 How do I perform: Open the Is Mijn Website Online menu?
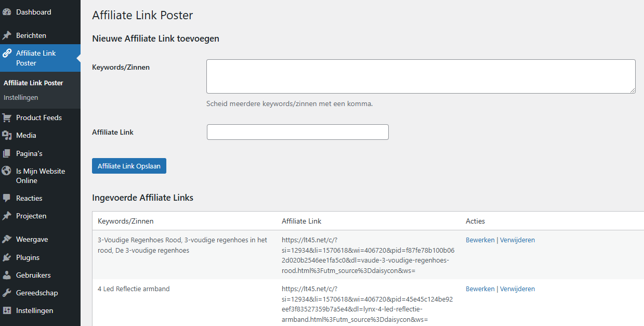(40, 176)
